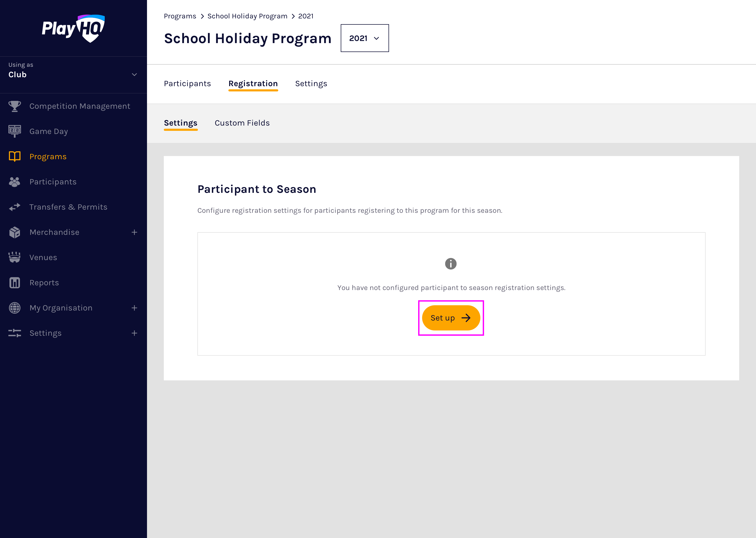
Task: Open Transfers & Permits arrows icon
Action: coord(14,207)
